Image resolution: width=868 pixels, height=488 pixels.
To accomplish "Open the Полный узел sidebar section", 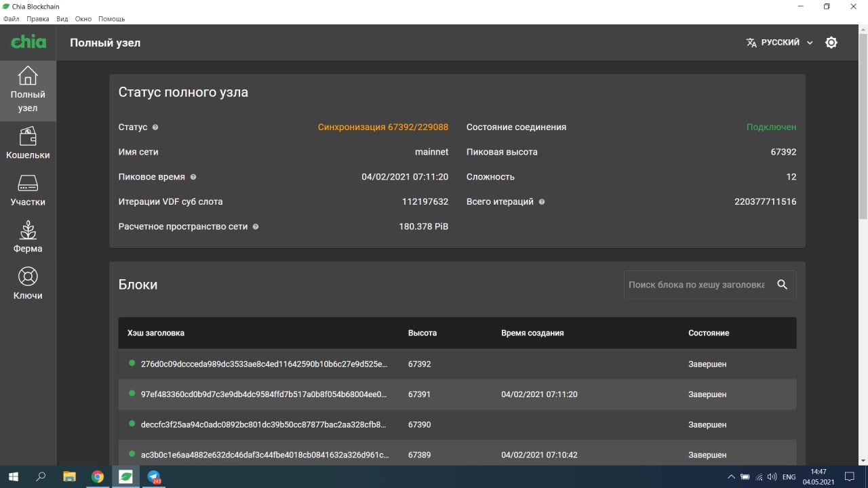I will click(x=28, y=90).
